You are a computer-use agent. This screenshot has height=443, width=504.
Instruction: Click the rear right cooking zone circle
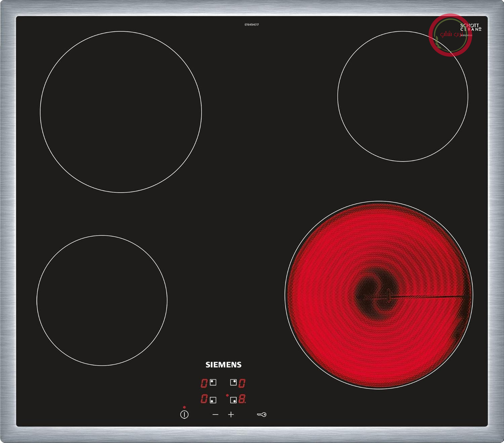point(403,96)
